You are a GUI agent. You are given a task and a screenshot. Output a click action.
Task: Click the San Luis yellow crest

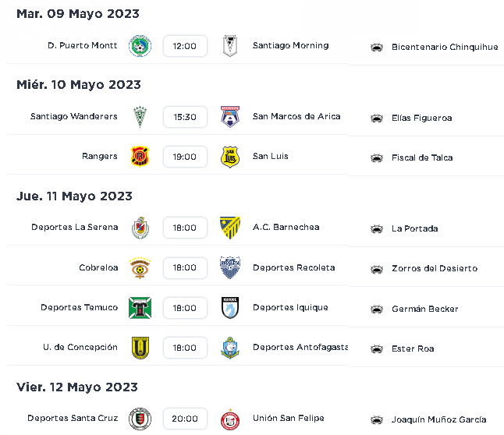click(230, 157)
